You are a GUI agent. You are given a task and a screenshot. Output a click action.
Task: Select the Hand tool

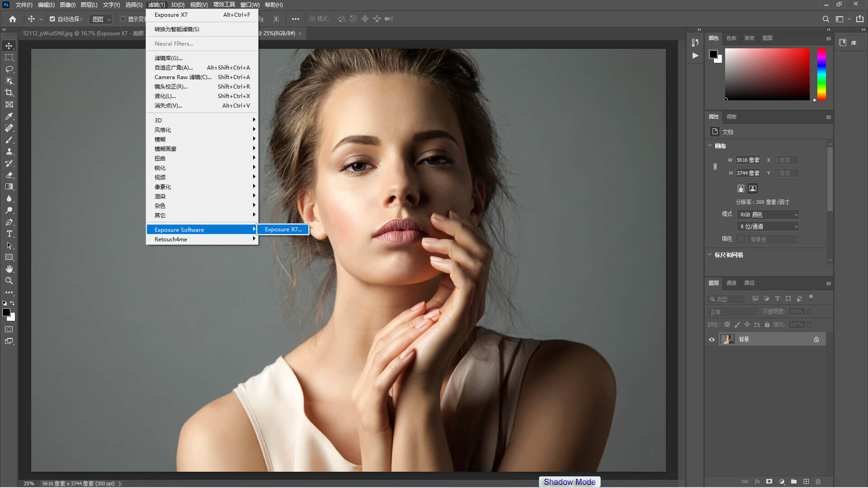(x=9, y=269)
